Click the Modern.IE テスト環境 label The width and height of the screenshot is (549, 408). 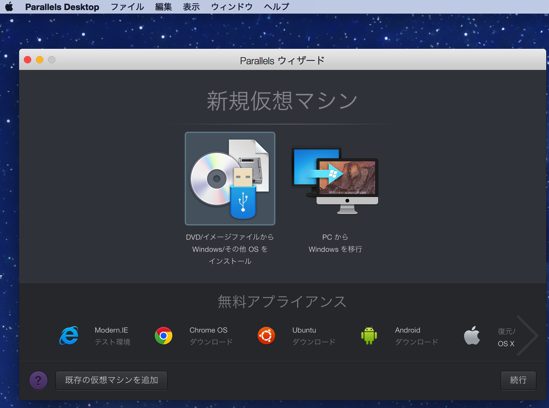tap(112, 336)
